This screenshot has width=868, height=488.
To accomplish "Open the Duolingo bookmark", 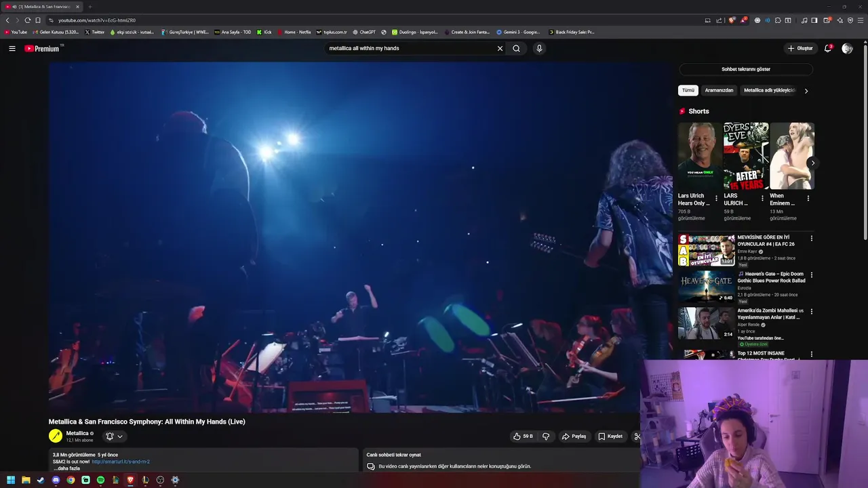I will click(415, 32).
